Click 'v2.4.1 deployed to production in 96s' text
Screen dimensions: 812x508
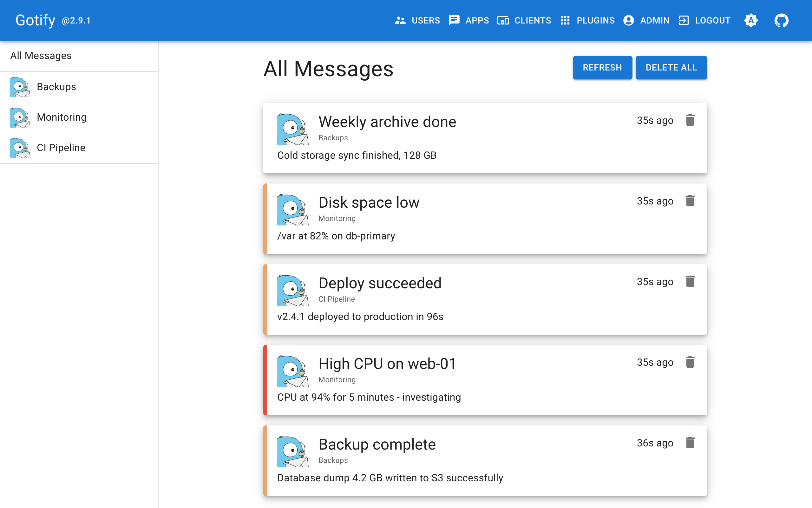(360, 317)
